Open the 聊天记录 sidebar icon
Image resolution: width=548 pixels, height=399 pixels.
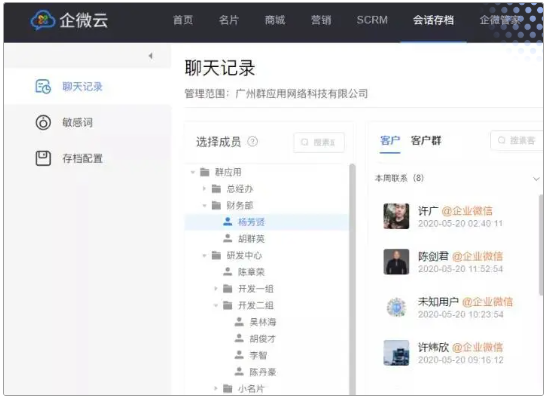pos(43,86)
